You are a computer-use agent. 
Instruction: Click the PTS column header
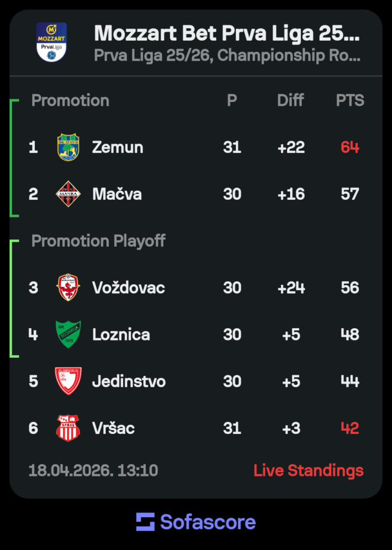click(x=350, y=100)
